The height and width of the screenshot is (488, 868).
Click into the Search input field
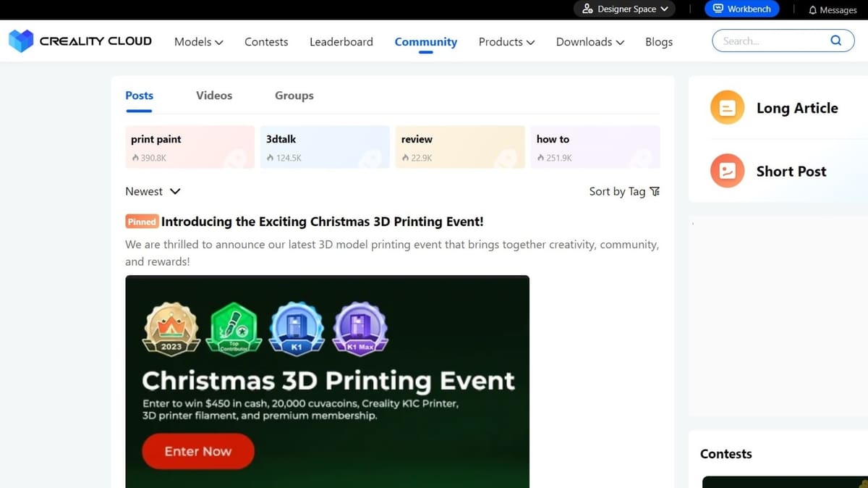coord(773,41)
